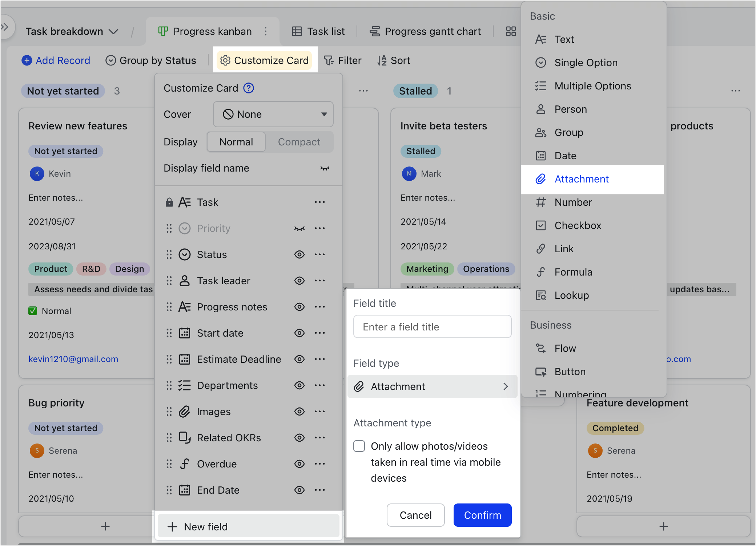This screenshot has width=756, height=546.
Task: Choose the Person field type
Action: [x=570, y=109]
